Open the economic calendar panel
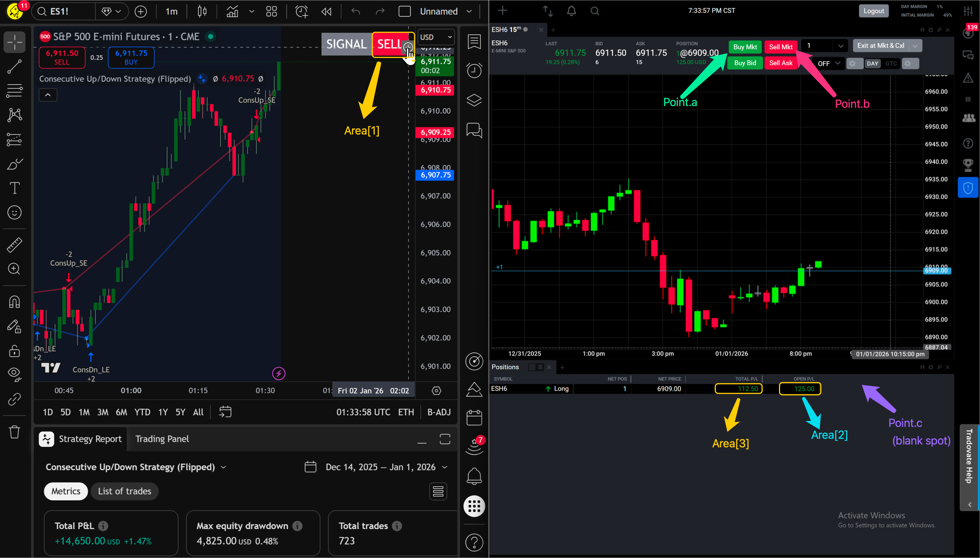This screenshot has width=980, height=558. pyautogui.click(x=474, y=418)
